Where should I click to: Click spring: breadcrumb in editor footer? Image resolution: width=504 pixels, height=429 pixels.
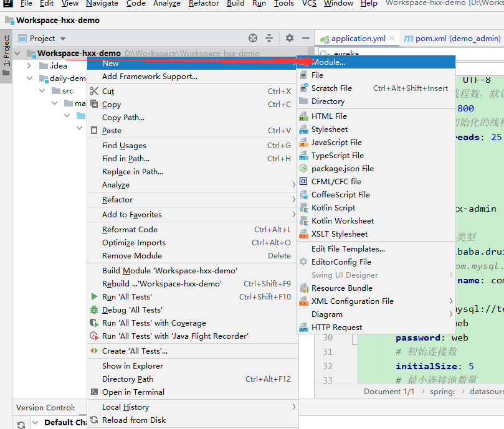pos(442,392)
